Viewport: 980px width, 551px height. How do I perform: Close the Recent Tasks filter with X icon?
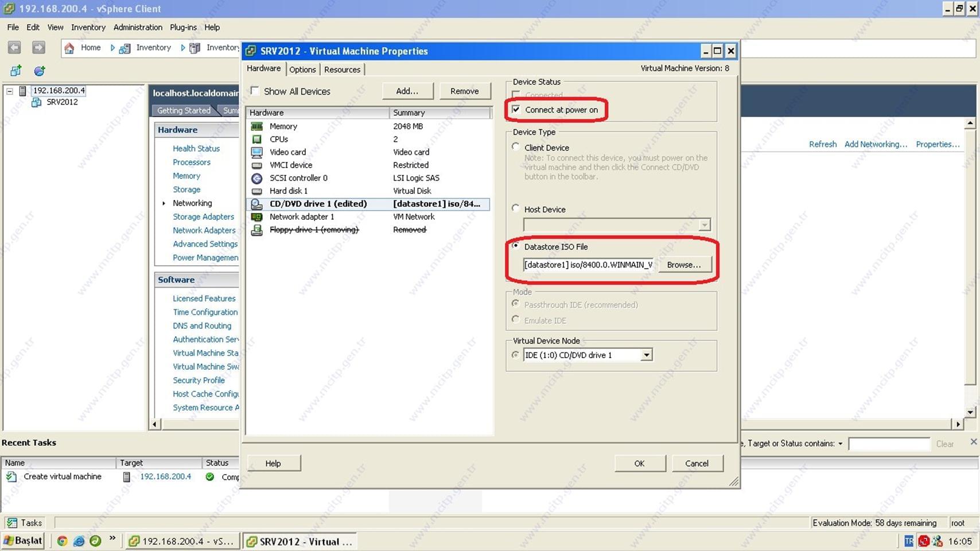973,441
